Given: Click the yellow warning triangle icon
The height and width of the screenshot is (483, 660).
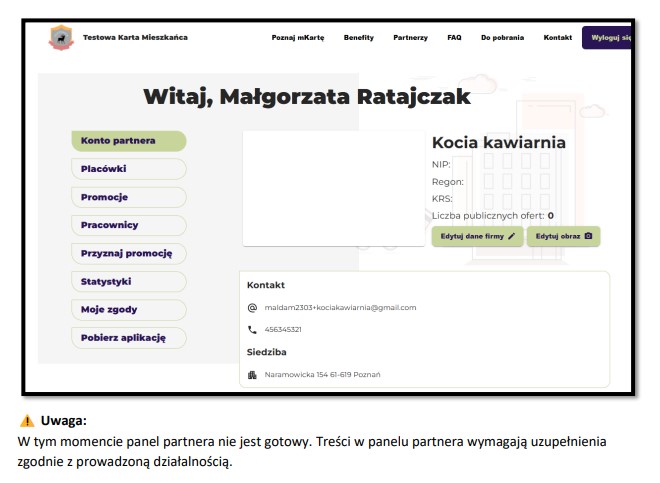Looking at the screenshot, I should [26, 421].
